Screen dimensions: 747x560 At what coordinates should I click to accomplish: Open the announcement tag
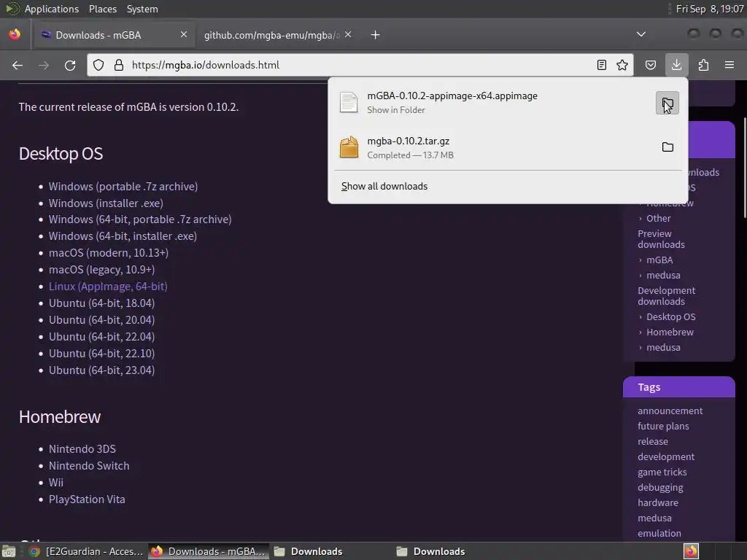click(x=670, y=411)
